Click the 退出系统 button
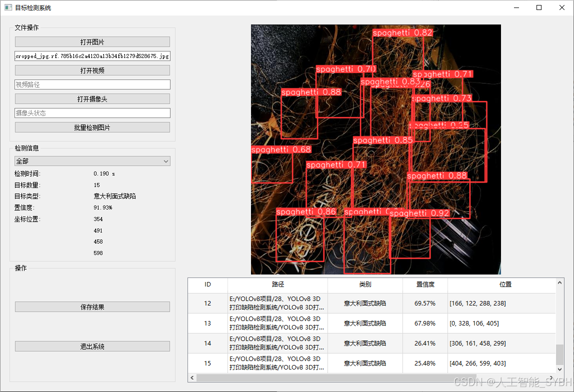Image resolution: width=574 pixels, height=392 pixels. 92,346
